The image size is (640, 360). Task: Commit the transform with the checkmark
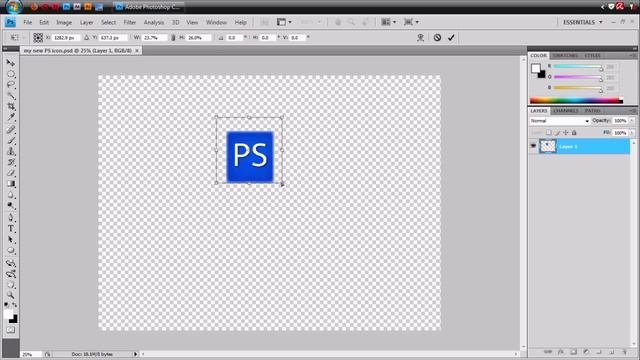pyautogui.click(x=451, y=38)
